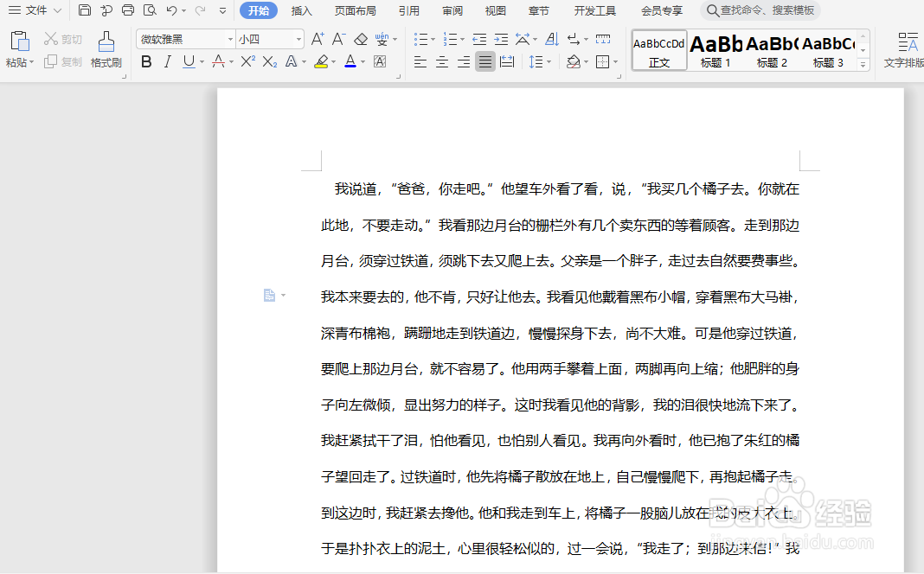Click the ruler/tab stops icon

click(603, 40)
